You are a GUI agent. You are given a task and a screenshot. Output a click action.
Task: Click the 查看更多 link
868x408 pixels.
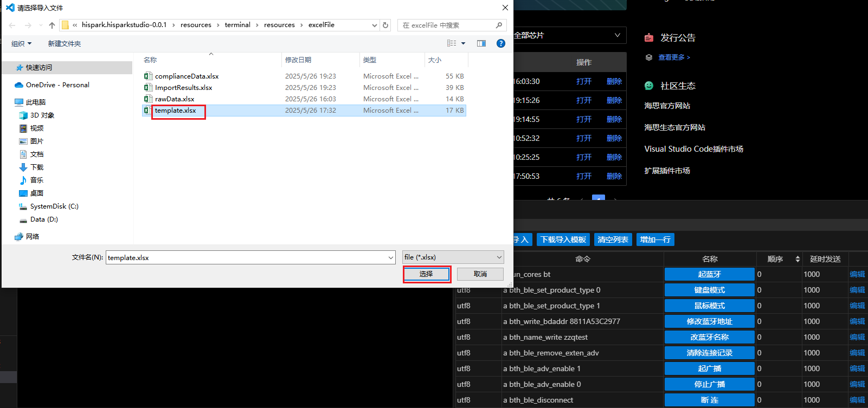(x=674, y=57)
